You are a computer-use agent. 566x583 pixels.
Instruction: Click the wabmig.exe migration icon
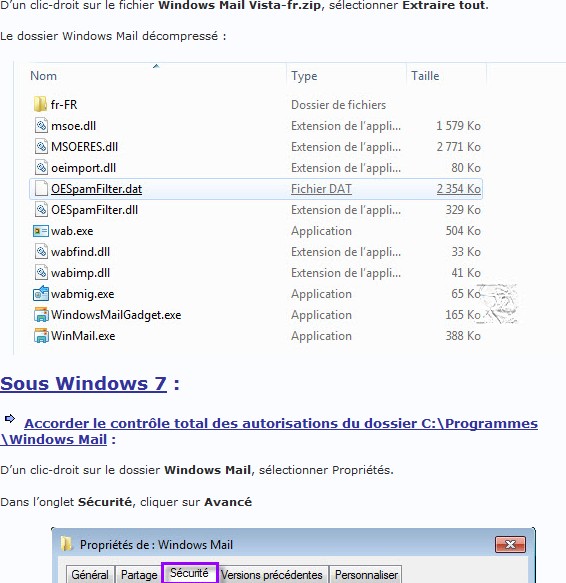tap(41, 293)
